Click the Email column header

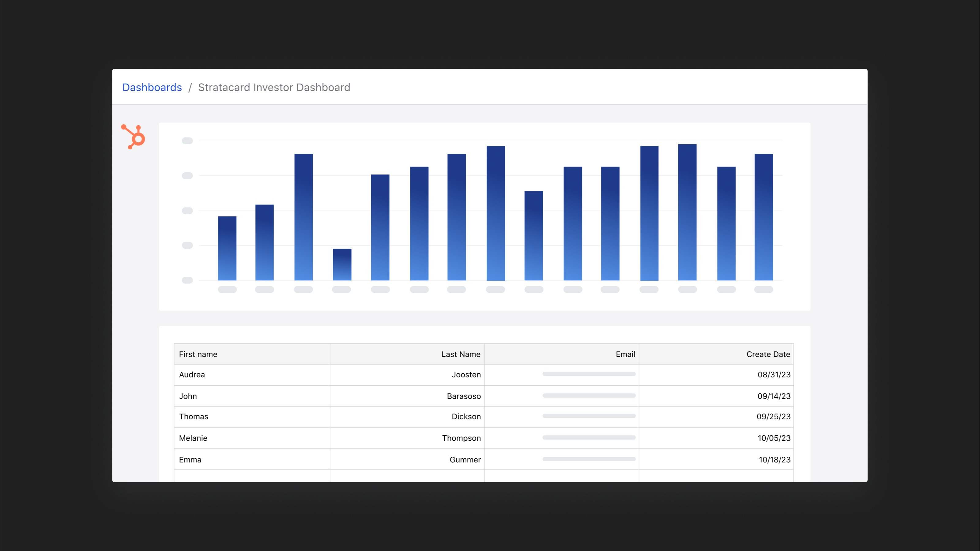coord(625,354)
